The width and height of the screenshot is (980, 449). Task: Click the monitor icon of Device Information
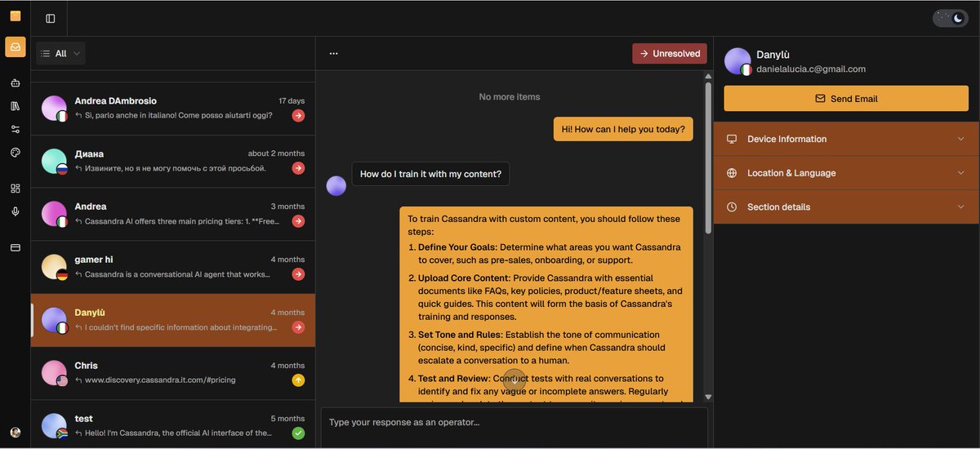click(732, 139)
